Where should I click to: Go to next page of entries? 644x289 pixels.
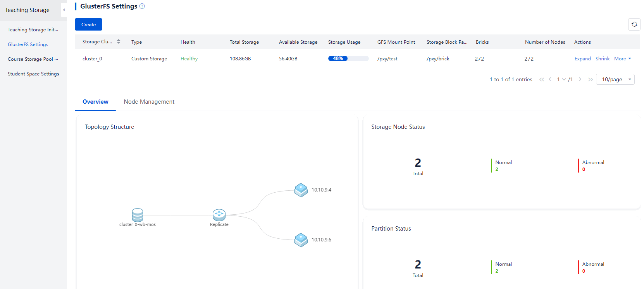click(x=580, y=79)
